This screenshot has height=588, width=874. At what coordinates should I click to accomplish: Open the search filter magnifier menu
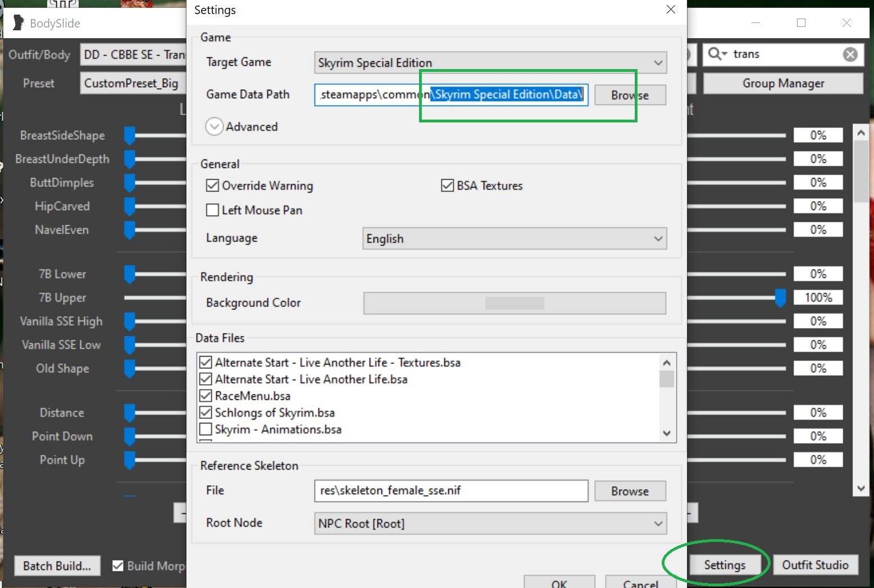(717, 54)
